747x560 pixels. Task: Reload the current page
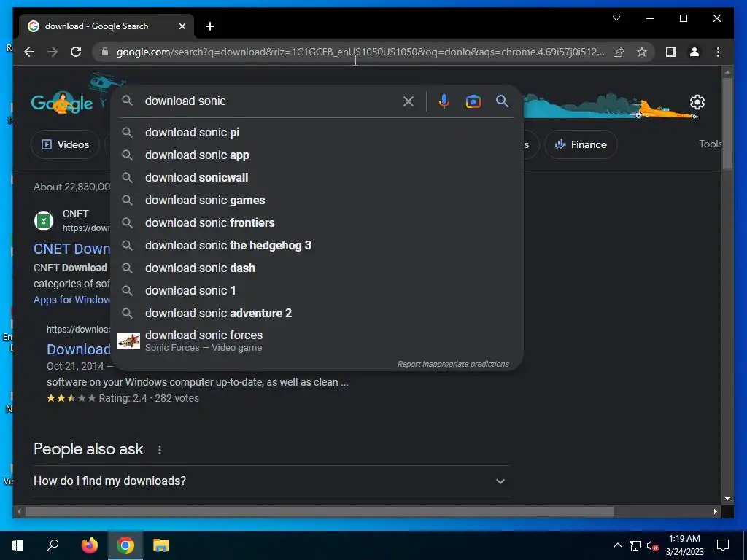click(x=76, y=52)
